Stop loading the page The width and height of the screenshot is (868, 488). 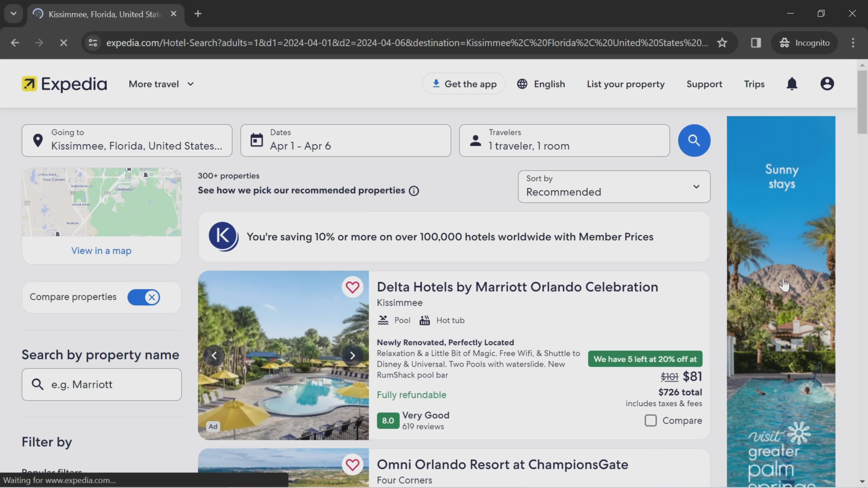[x=63, y=43]
